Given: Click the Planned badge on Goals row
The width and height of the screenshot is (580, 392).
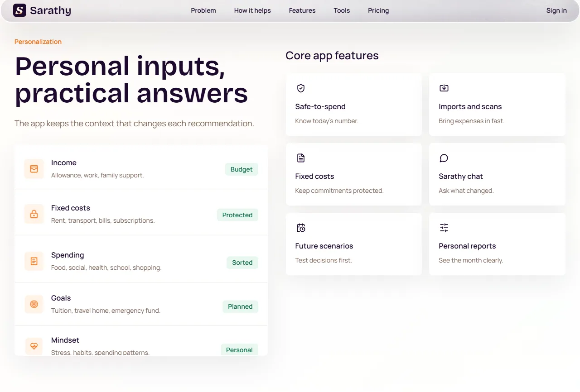Looking at the screenshot, I should (x=240, y=306).
